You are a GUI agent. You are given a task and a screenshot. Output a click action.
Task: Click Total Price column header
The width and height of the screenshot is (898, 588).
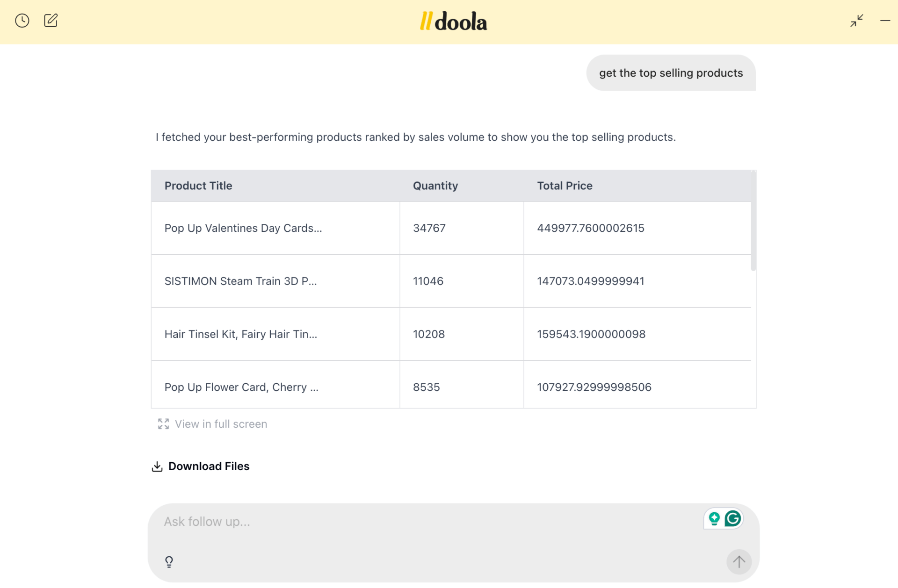point(565,186)
